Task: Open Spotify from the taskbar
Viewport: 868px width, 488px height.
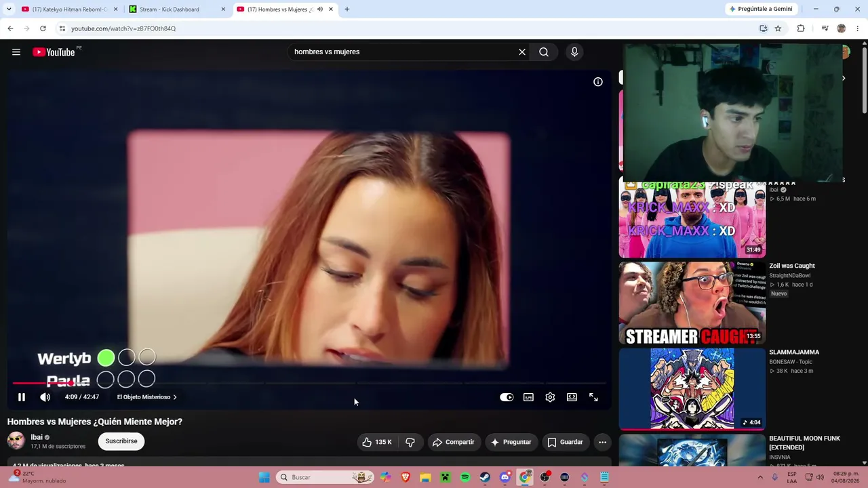Action: (x=465, y=477)
